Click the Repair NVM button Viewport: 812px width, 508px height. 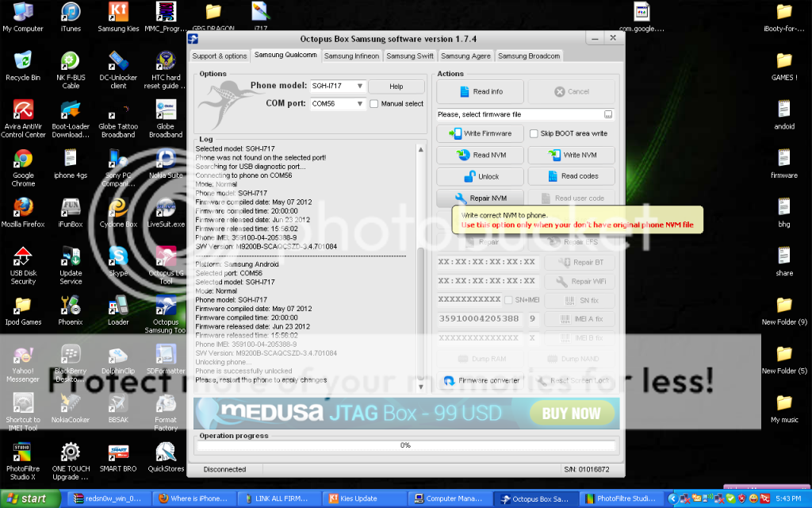[480, 198]
